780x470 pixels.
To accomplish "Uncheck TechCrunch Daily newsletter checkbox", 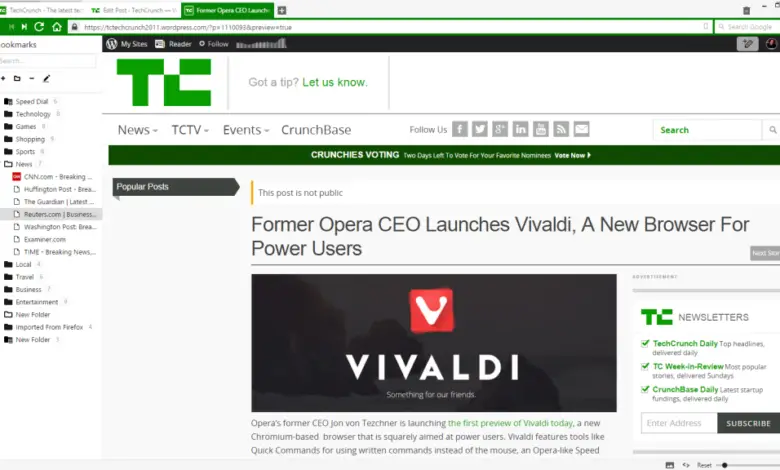I will pyautogui.click(x=645, y=343).
